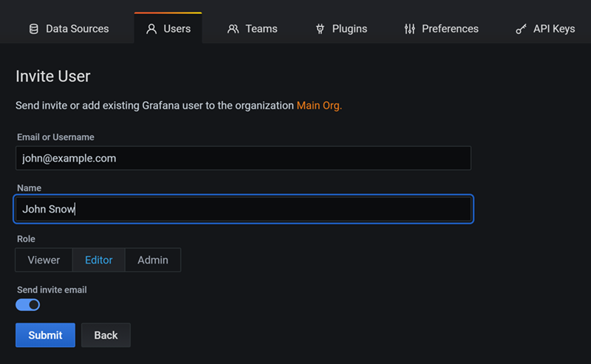Click the plug icon beside Plugins
This screenshot has height=364, width=591.
[320, 29]
